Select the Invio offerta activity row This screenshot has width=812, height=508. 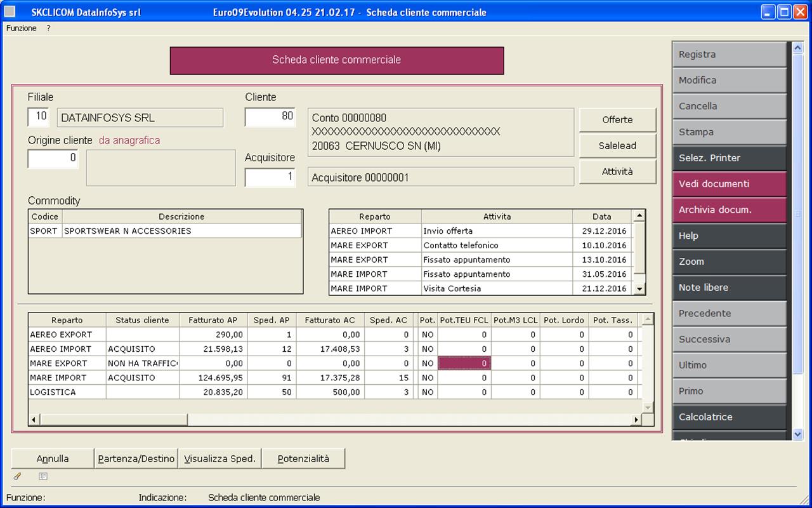coord(481,231)
